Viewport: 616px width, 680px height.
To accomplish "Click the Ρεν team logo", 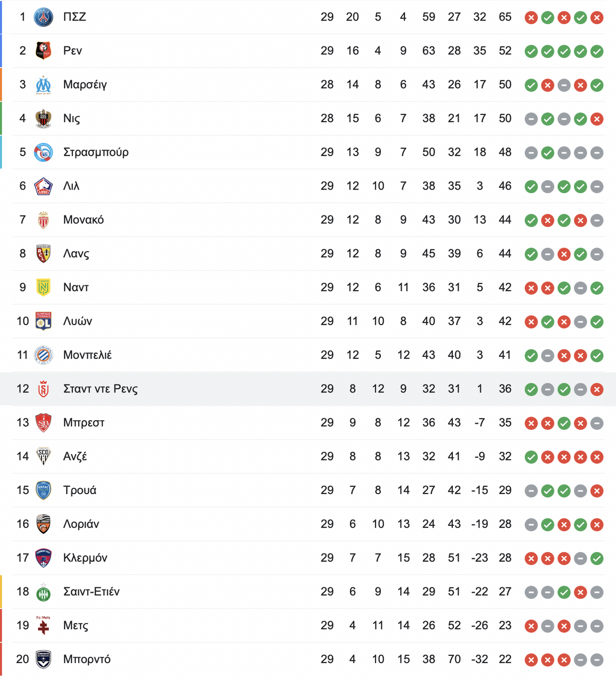I will 43,51.
